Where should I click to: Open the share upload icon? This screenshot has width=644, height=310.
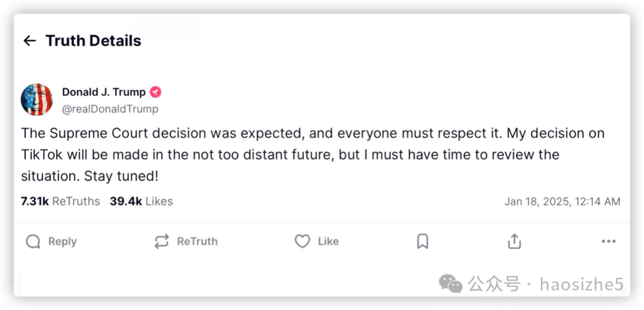tap(514, 241)
